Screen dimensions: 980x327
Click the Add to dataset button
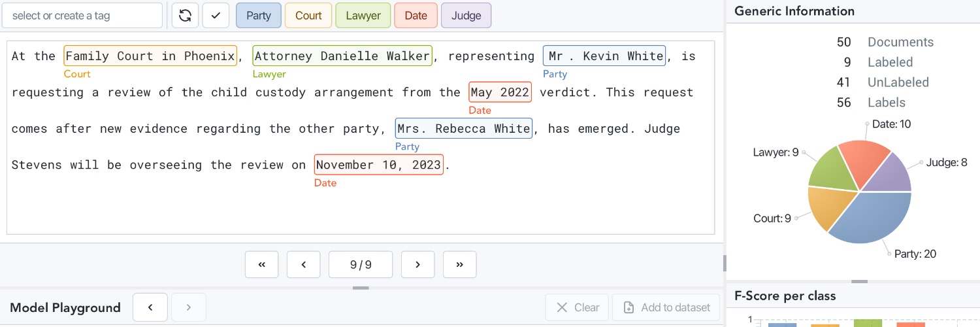666,307
